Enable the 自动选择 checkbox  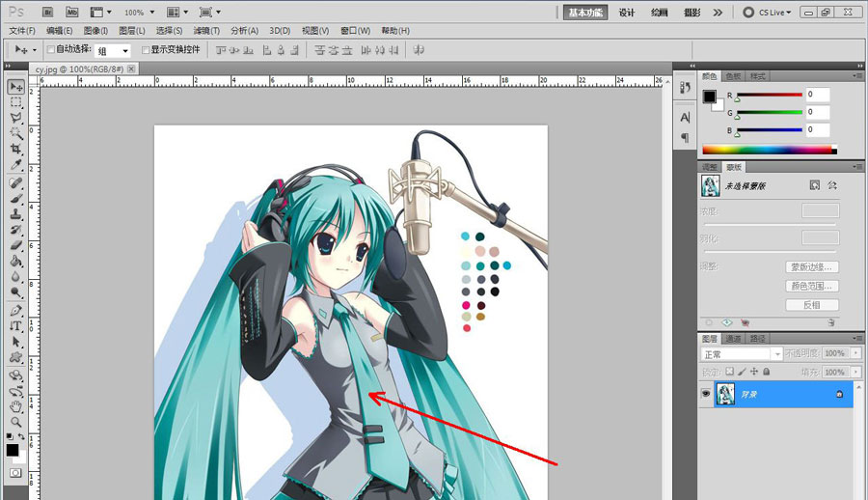(x=51, y=50)
